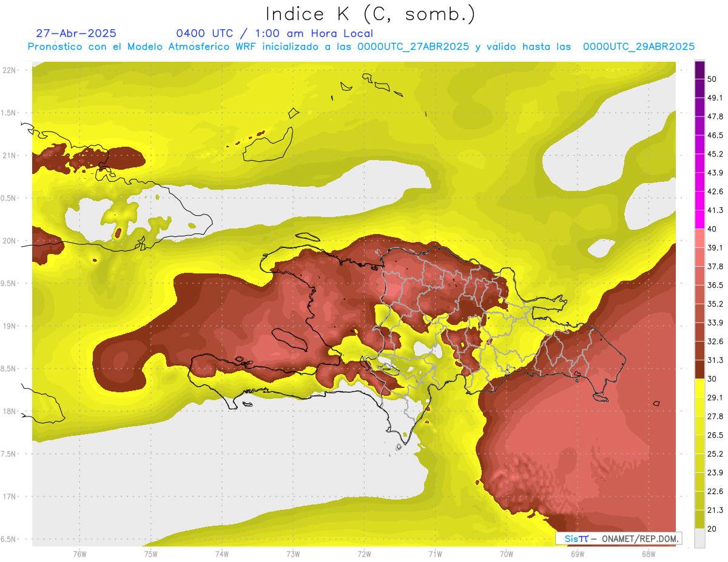Viewport: 728px width, 562px height.
Task: Click the legend value '43.9'
Action: 715,173
